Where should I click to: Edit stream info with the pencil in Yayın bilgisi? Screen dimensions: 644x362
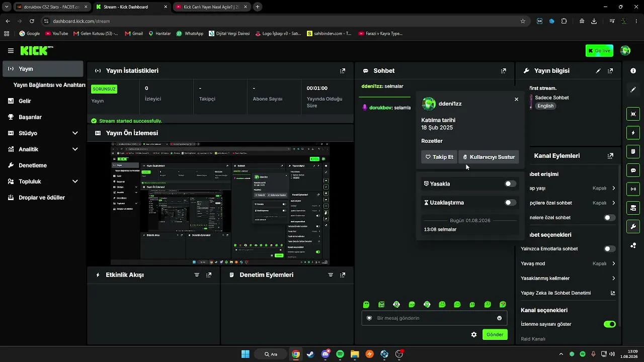[598, 71]
